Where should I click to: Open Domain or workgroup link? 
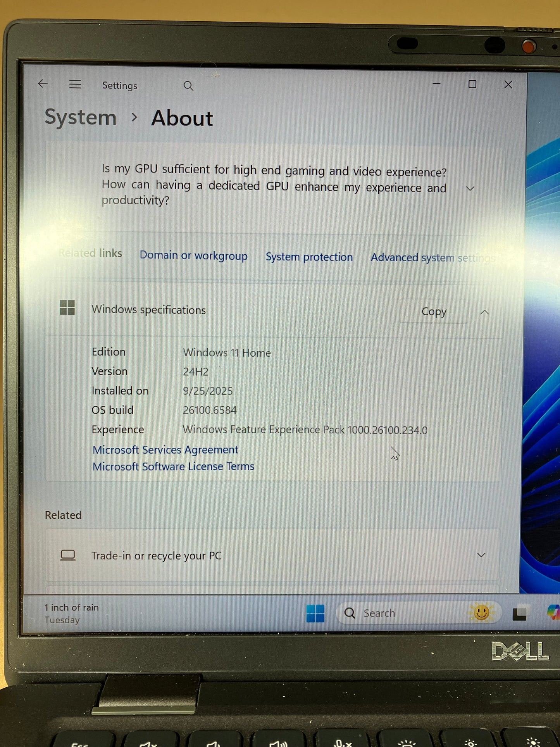point(193,256)
